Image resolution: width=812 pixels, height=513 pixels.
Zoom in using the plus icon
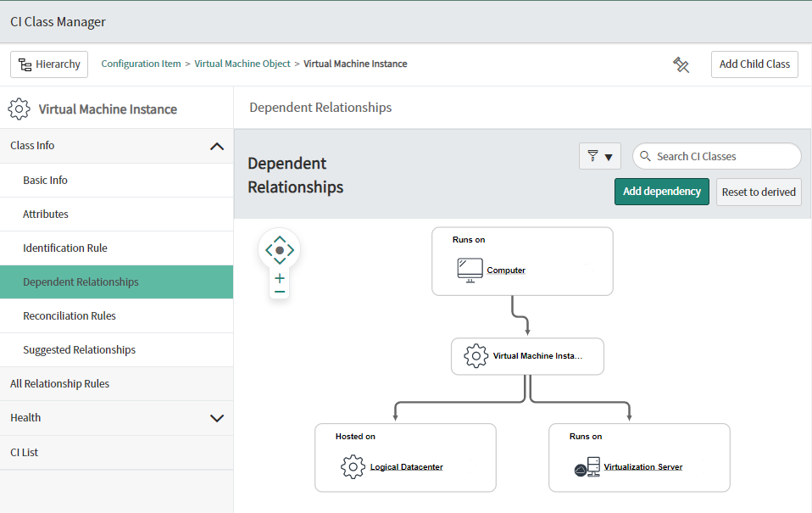tap(279, 276)
